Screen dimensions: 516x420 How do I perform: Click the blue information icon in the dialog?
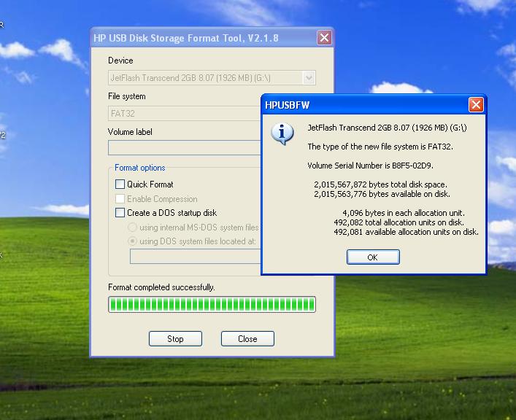[x=282, y=133]
